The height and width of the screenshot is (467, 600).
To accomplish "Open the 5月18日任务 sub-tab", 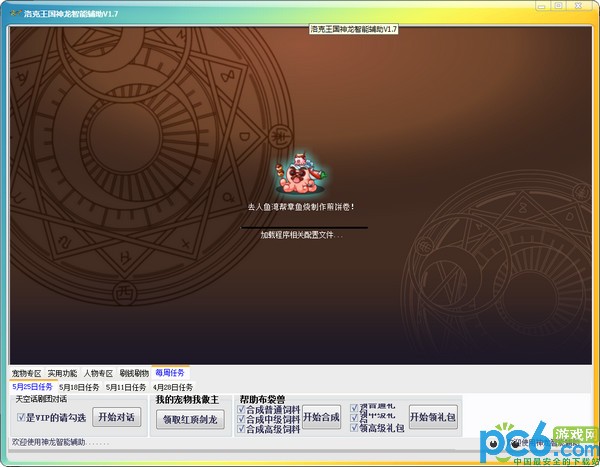I will (79, 387).
